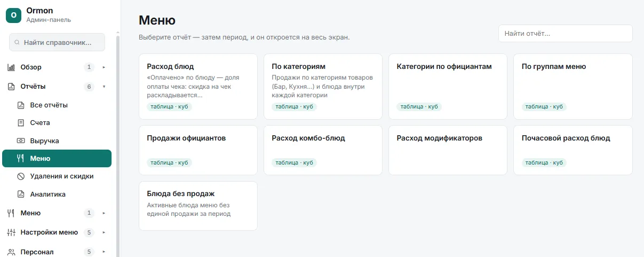The width and height of the screenshot is (644, 257).
Task: Open the Аналитика reports page
Action: pyautogui.click(x=57, y=194)
